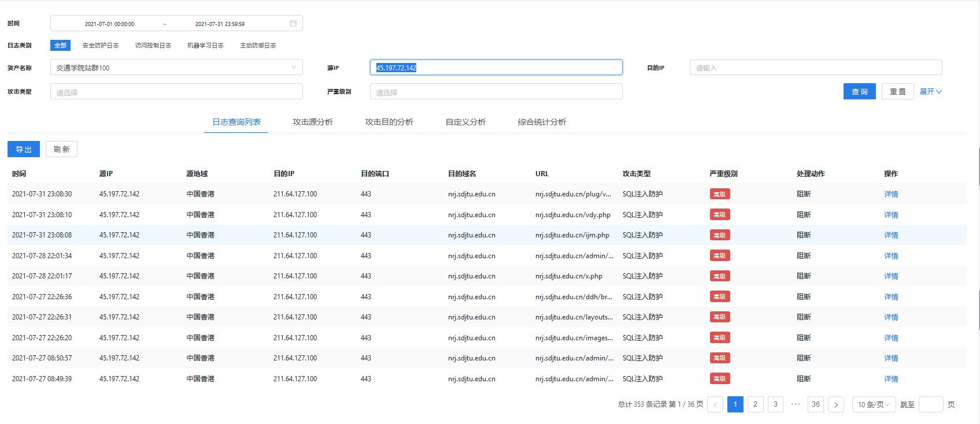Click the URL nrj.sdjtu.edu.cn/ddh/br...

pyautogui.click(x=574, y=297)
